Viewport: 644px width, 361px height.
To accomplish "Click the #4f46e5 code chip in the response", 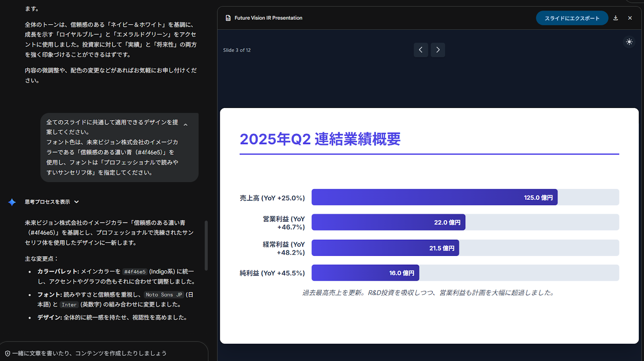I will point(135,272).
